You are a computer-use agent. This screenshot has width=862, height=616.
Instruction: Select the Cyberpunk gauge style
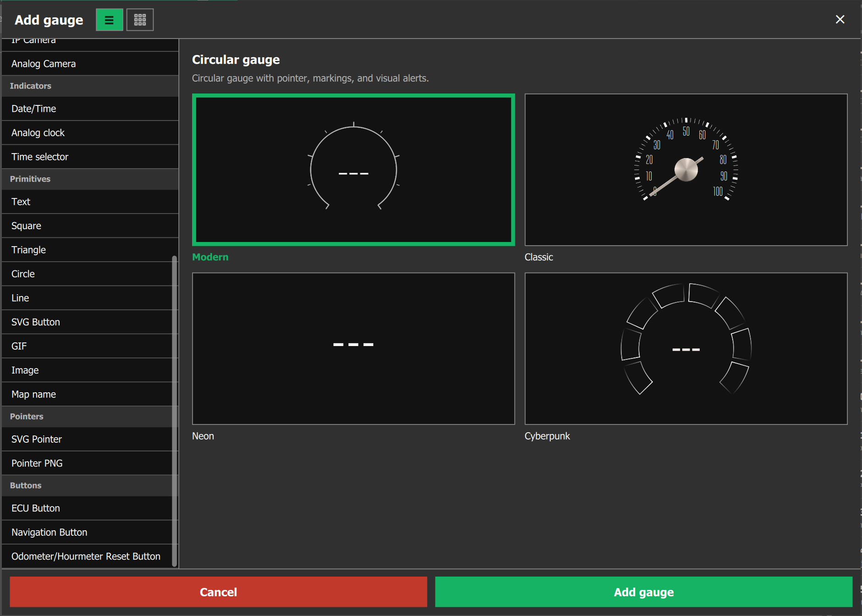coord(686,348)
